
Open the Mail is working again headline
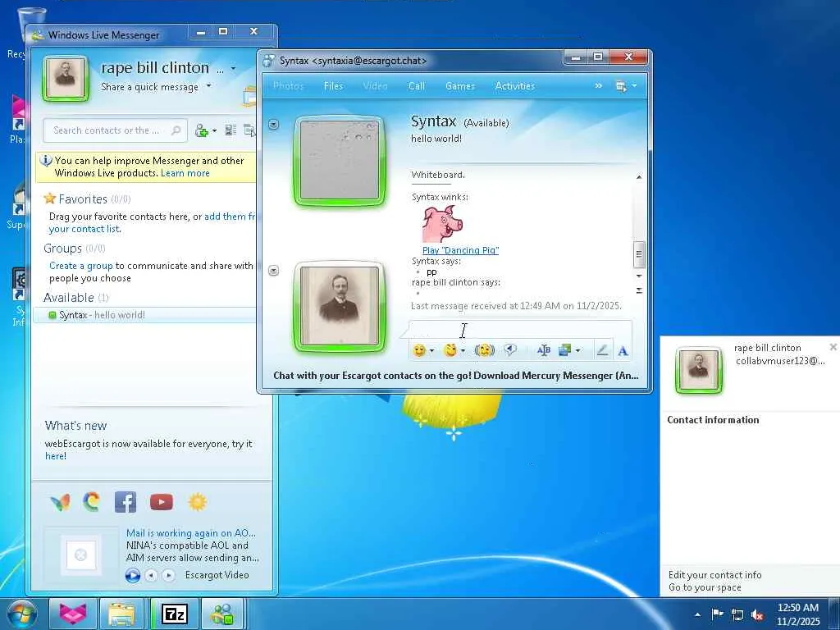(190, 533)
